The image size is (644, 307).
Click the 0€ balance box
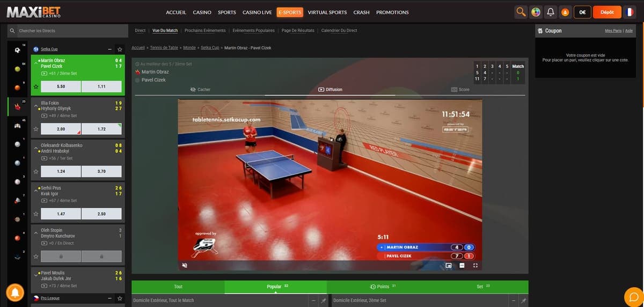click(x=582, y=12)
